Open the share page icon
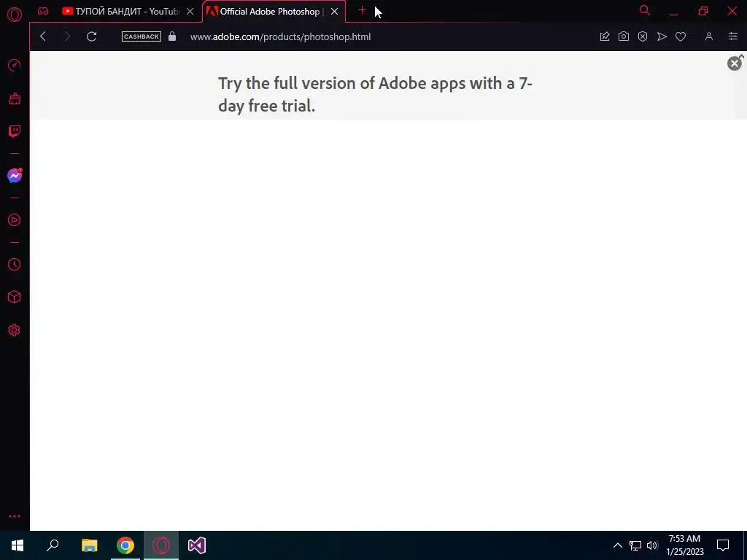Image resolution: width=747 pixels, height=560 pixels. [605, 36]
